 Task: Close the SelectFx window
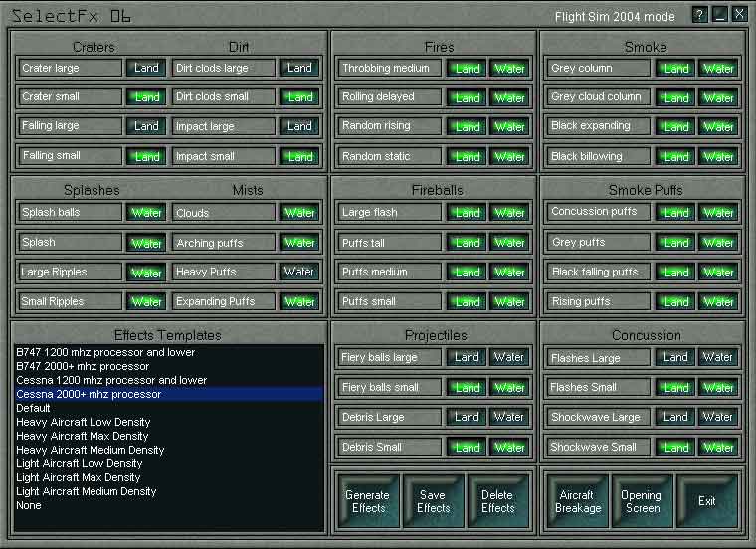click(x=739, y=15)
